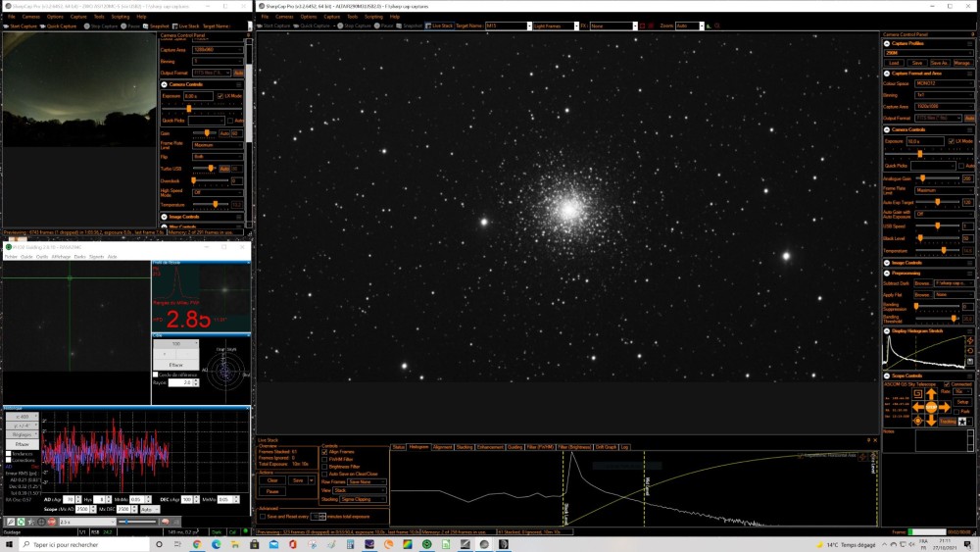Open the Windows Start menu

click(x=9, y=544)
